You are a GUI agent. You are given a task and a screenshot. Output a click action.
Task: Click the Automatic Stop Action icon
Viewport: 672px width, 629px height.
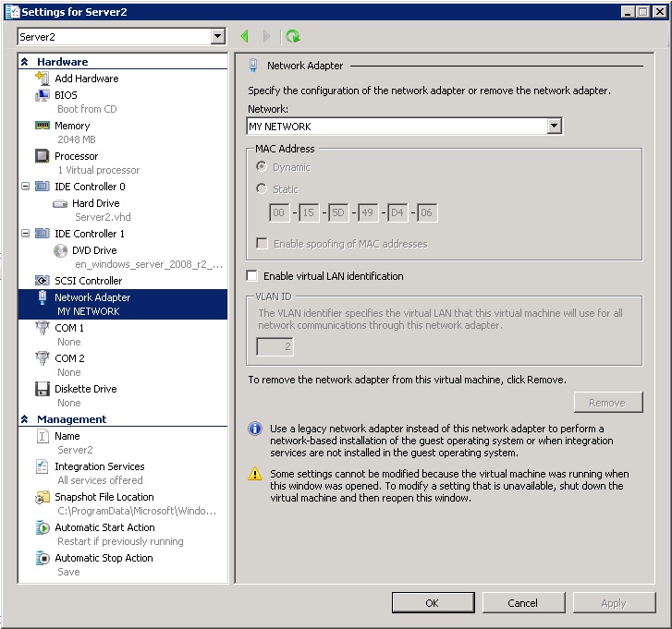(x=42, y=558)
